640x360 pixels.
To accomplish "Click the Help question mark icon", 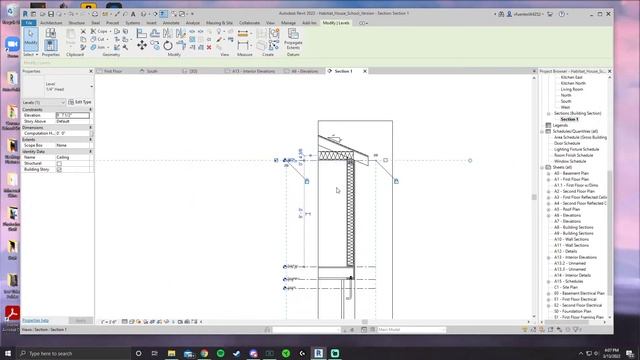I will click(562, 14).
